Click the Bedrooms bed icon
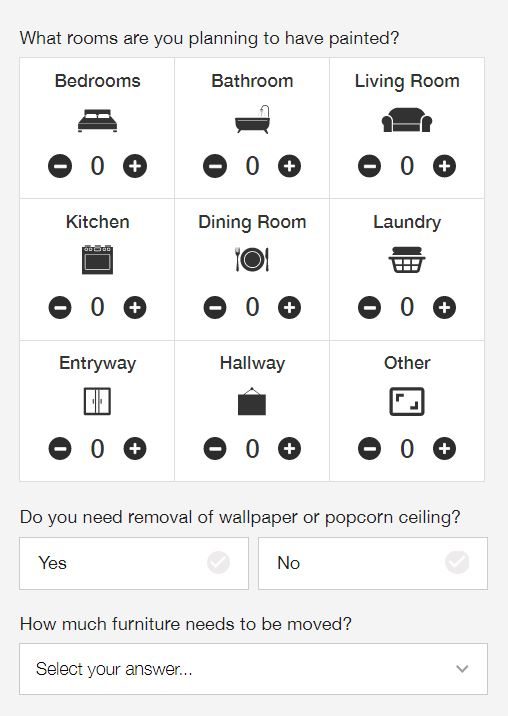Image resolution: width=508 pixels, height=716 pixels. pos(97,121)
